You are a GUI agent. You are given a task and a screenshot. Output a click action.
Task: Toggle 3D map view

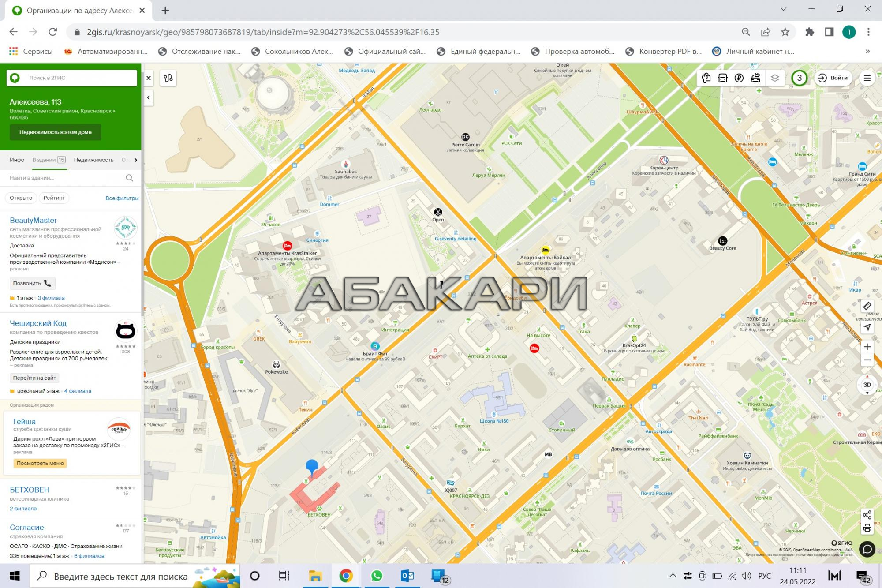[x=867, y=385]
